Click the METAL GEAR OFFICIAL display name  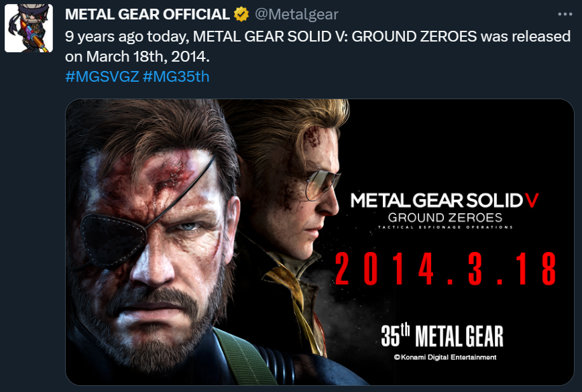(148, 15)
